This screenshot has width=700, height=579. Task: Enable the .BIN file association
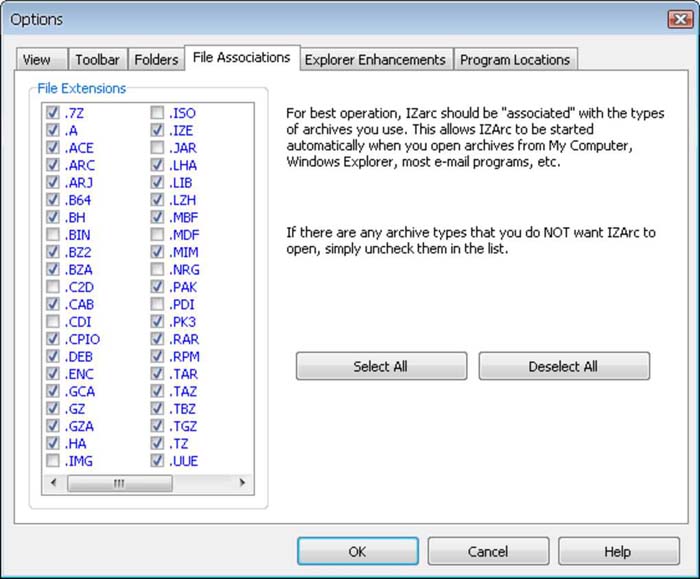coord(53,234)
